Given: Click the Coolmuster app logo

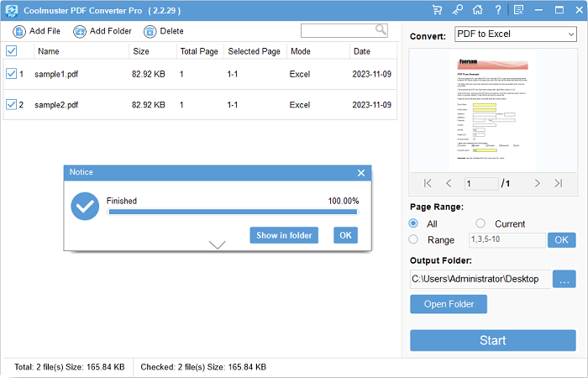Looking at the screenshot, I should point(12,10).
